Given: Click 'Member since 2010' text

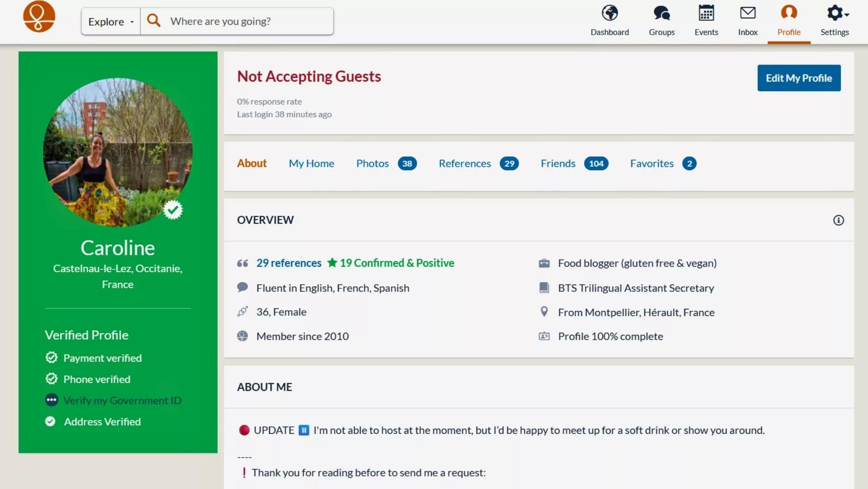Looking at the screenshot, I should pos(302,336).
